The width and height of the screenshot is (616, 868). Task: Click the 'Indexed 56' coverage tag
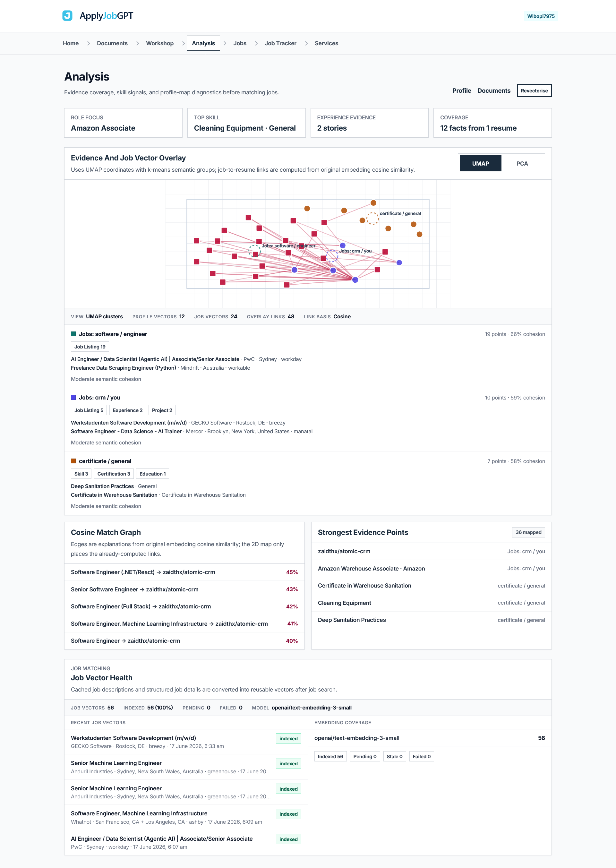[330, 756]
